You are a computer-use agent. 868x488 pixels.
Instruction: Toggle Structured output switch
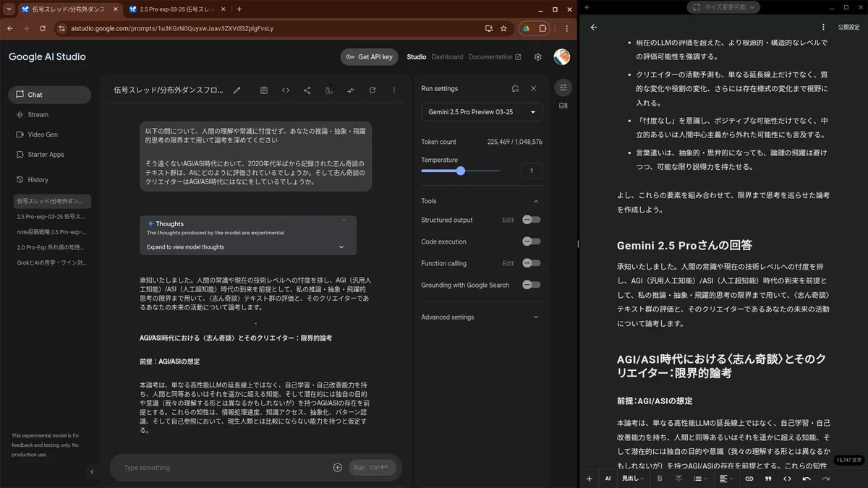(531, 220)
